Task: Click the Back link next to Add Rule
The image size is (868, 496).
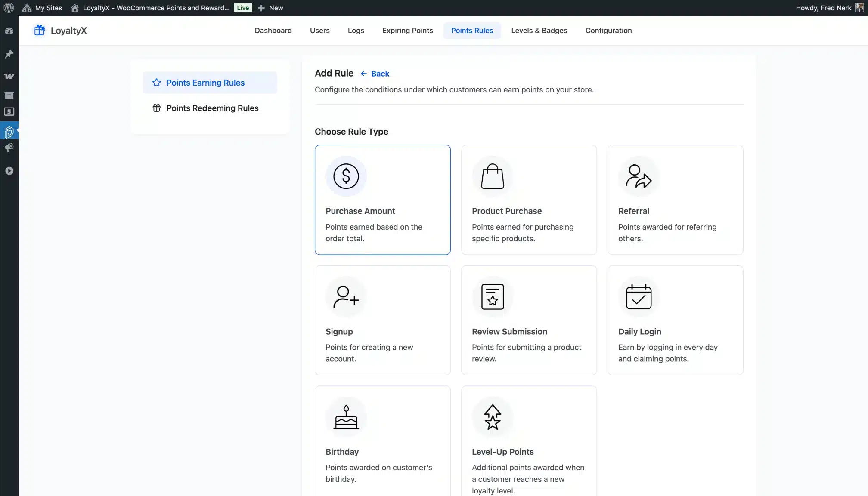Action: point(375,74)
